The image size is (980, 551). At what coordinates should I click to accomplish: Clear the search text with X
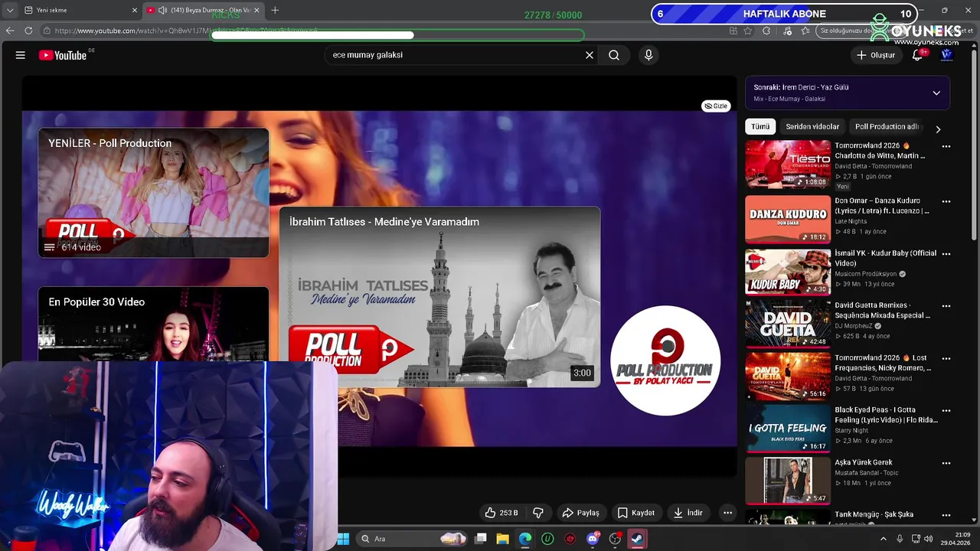point(590,55)
